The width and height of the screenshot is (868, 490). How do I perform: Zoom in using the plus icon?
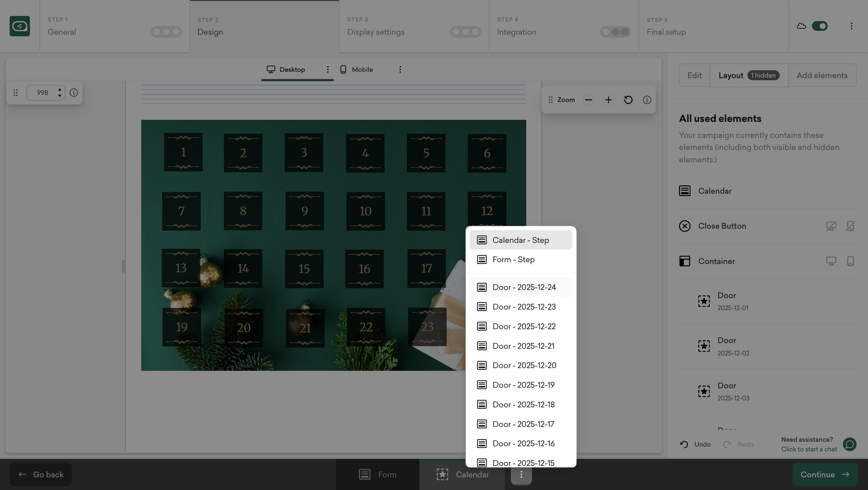608,100
